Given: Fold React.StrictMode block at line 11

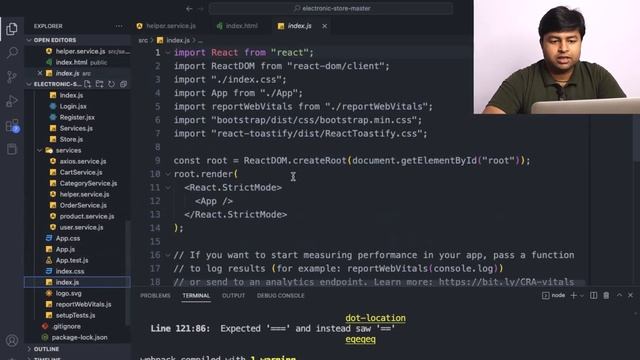Looking at the screenshot, I should (168, 188).
